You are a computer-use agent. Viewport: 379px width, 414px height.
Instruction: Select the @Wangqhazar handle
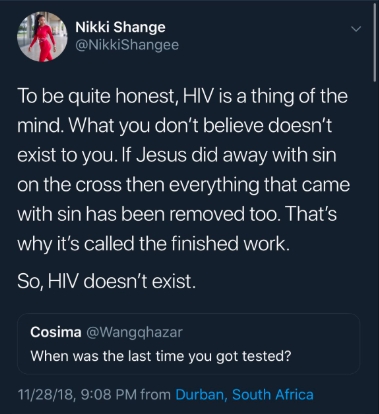point(134,332)
